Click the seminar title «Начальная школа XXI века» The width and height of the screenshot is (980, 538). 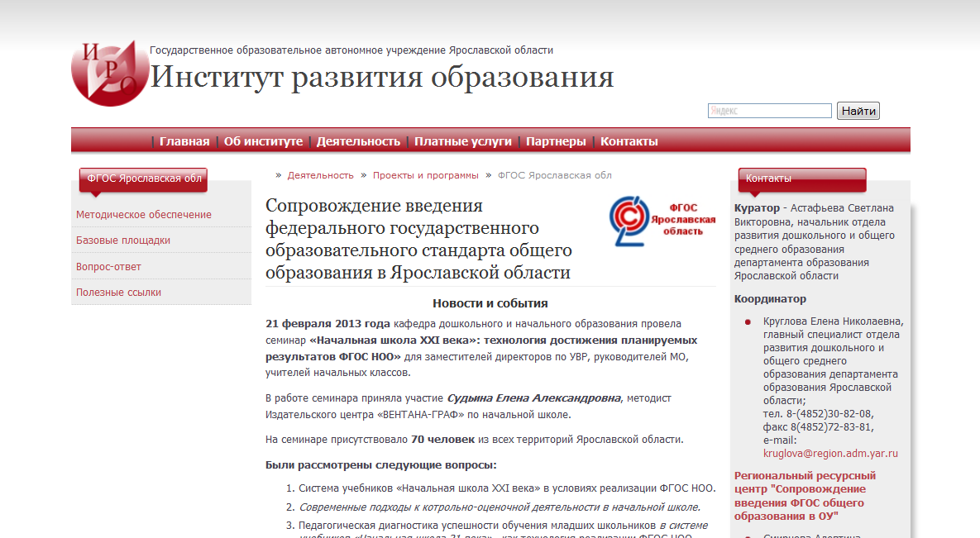[481, 348]
